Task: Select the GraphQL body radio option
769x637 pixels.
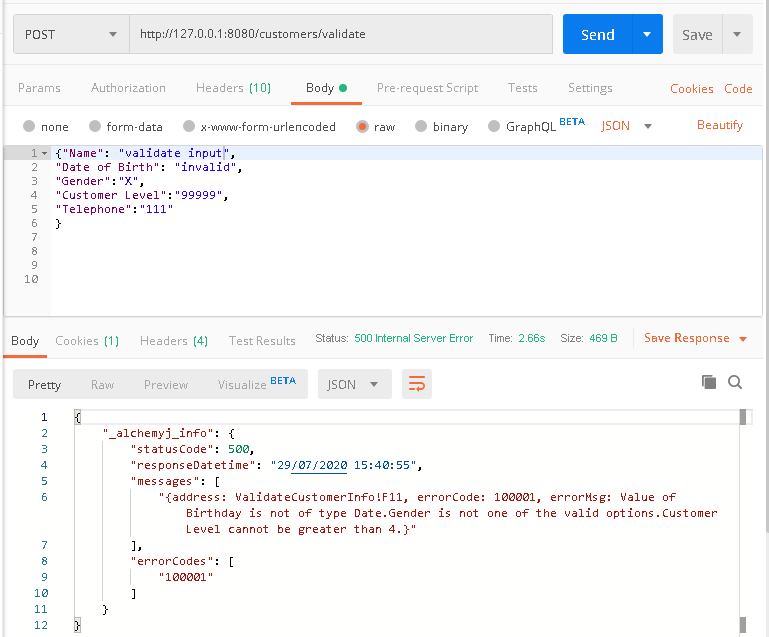Action: [494, 127]
